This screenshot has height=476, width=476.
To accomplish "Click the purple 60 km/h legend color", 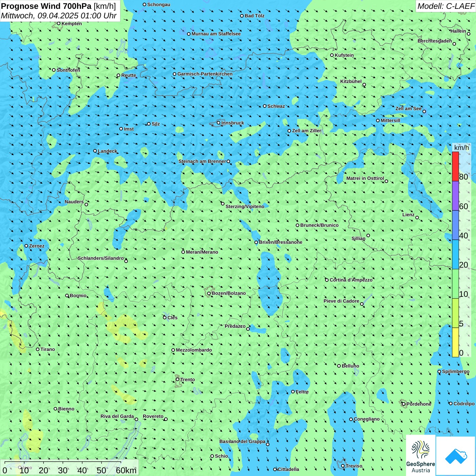I will click(455, 196).
